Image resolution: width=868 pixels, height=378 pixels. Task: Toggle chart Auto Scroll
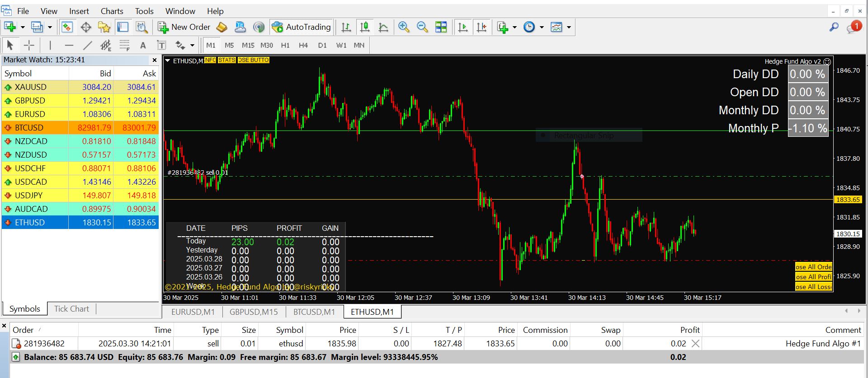coord(463,27)
